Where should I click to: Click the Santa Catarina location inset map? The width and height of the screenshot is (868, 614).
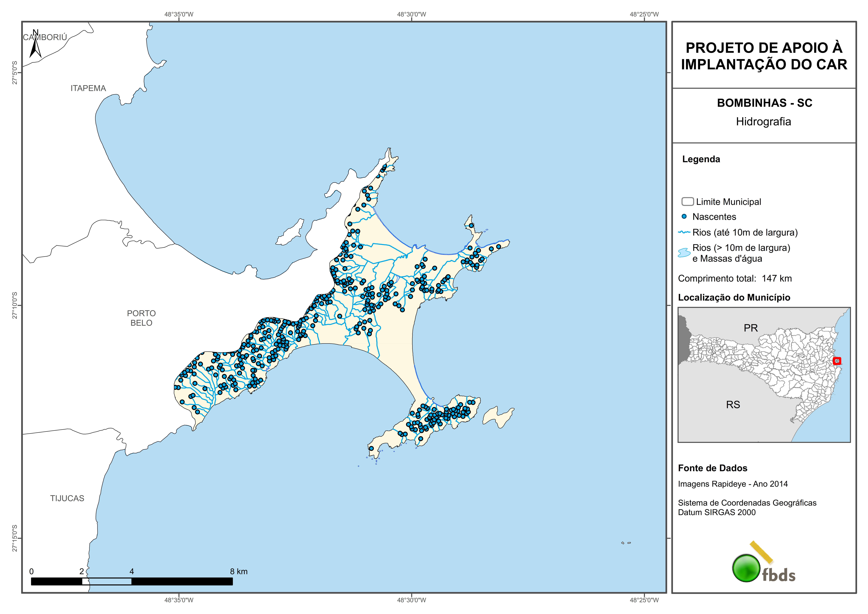(x=764, y=375)
